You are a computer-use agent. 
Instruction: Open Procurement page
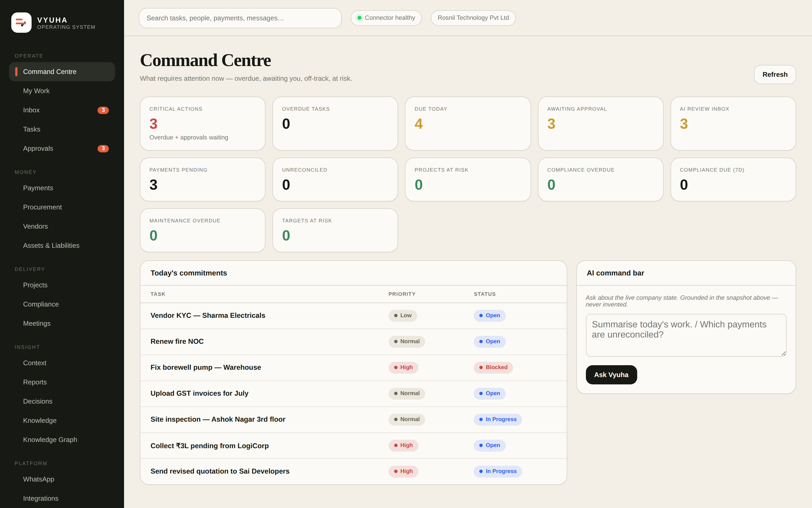(62, 207)
